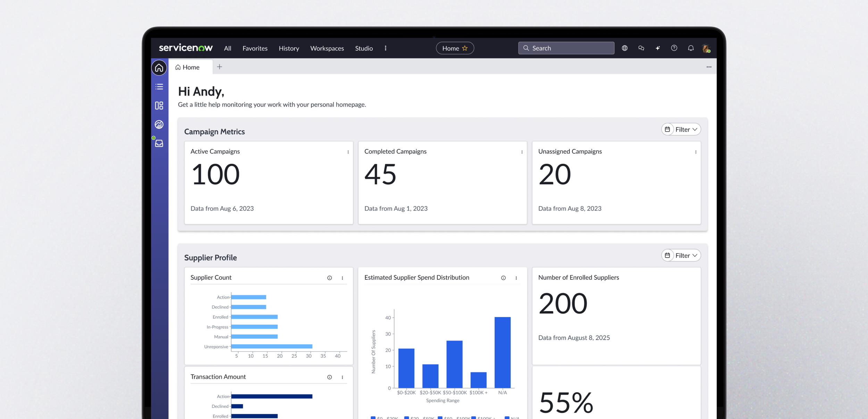Open the list icon in left sidebar
The width and height of the screenshot is (868, 419).
pyautogui.click(x=159, y=86)
